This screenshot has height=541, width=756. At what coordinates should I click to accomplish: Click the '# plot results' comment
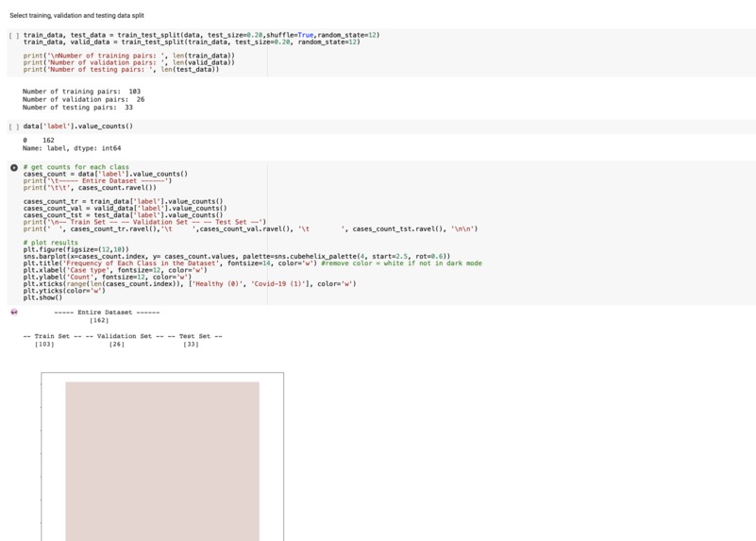coord(51,243)
